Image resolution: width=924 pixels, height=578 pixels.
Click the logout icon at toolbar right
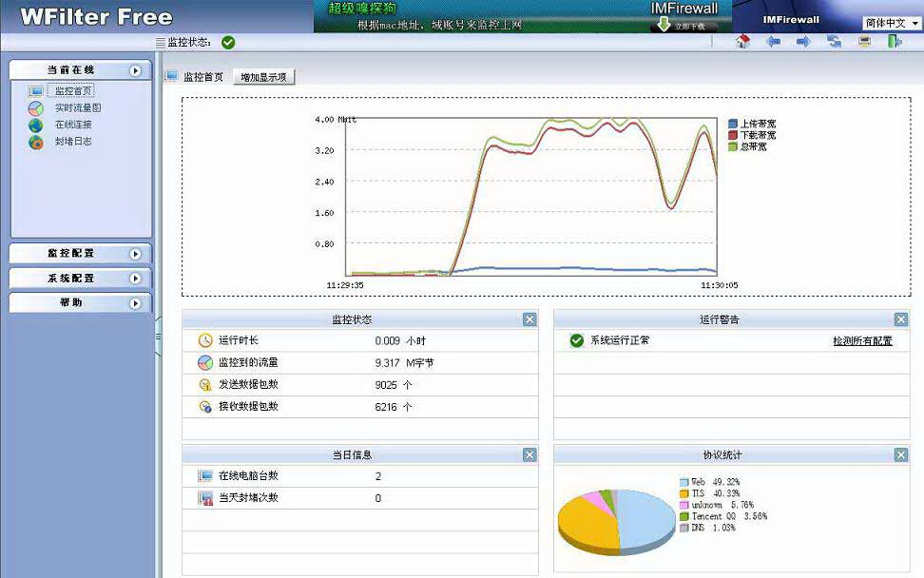pyautogui.click(x=894, y=42)
